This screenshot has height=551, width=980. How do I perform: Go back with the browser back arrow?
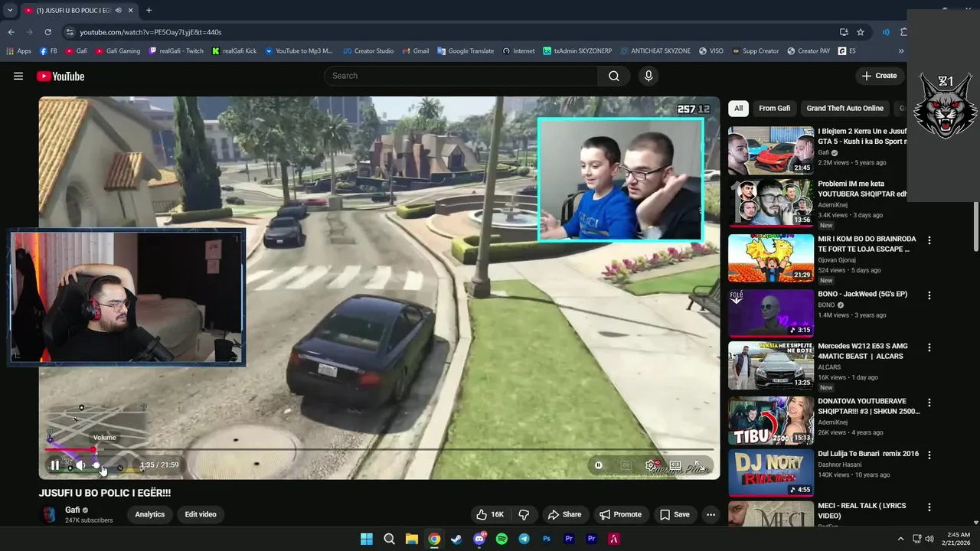point(11,32)
